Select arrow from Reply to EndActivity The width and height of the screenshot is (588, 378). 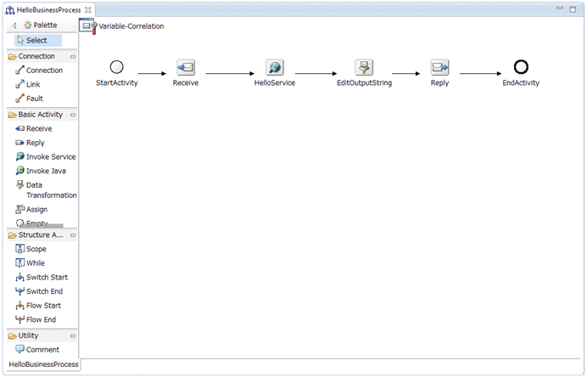tap(481, 74)
